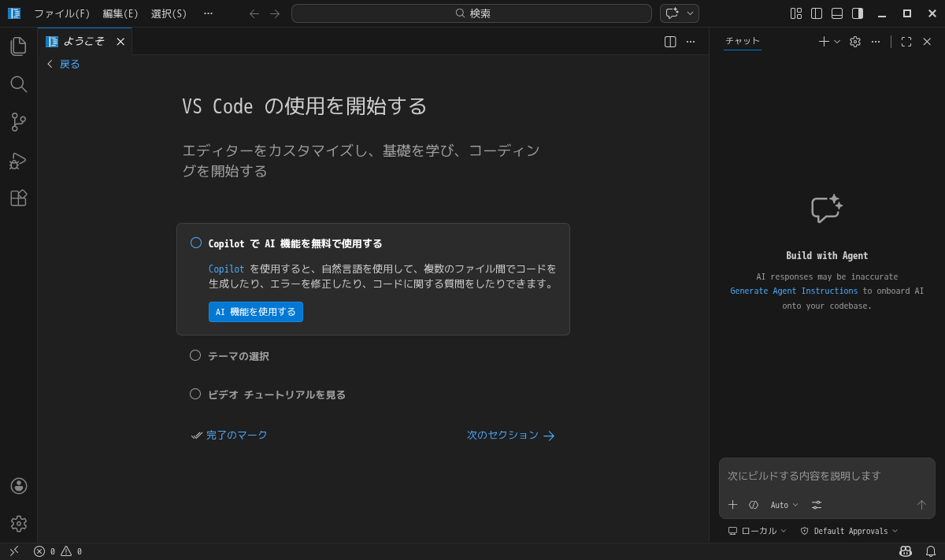The width and height of the screenshot is (945, 560).
Task: Go to 次のセクション link
Action: pos(511,435)
